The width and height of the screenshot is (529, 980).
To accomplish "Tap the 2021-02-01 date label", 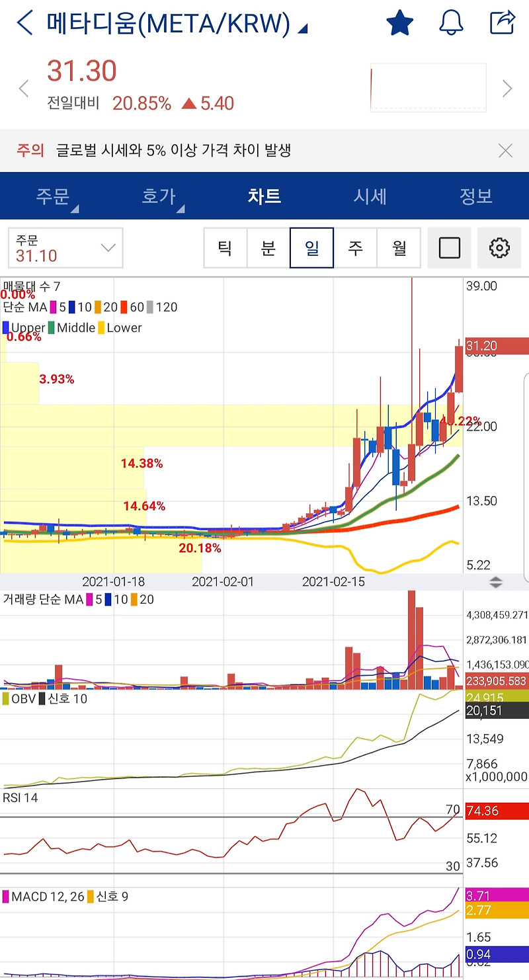I will (223, 582).
